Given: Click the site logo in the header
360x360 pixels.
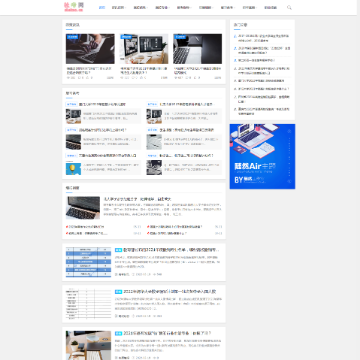Looking at the screenshot, I should click(74, 7).
